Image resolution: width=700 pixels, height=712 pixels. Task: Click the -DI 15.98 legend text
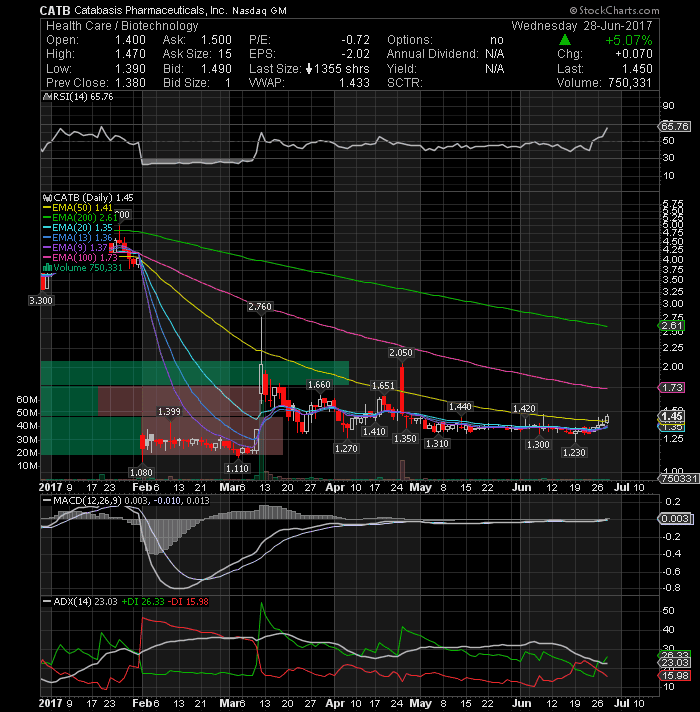tap(188, 602)
